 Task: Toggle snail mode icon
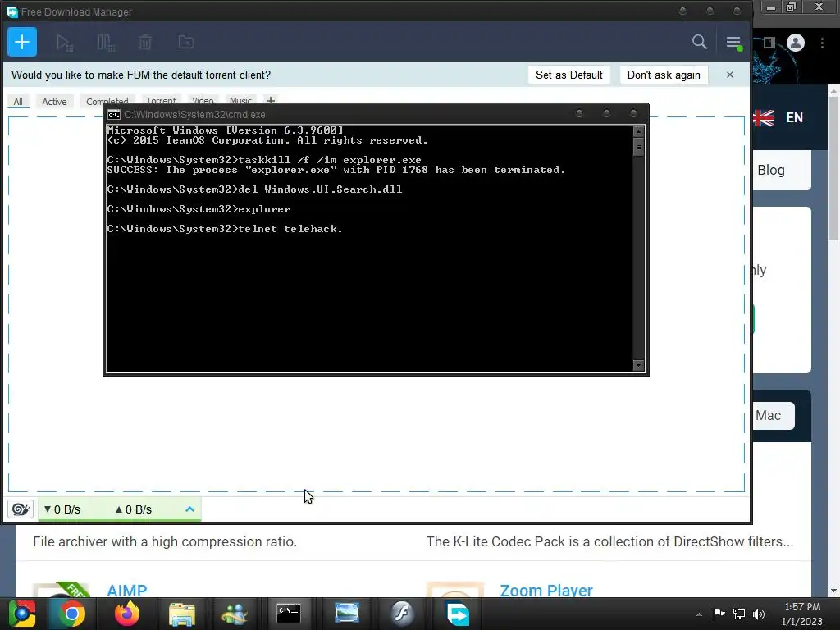pyautogui.click(x=21, y=509)
